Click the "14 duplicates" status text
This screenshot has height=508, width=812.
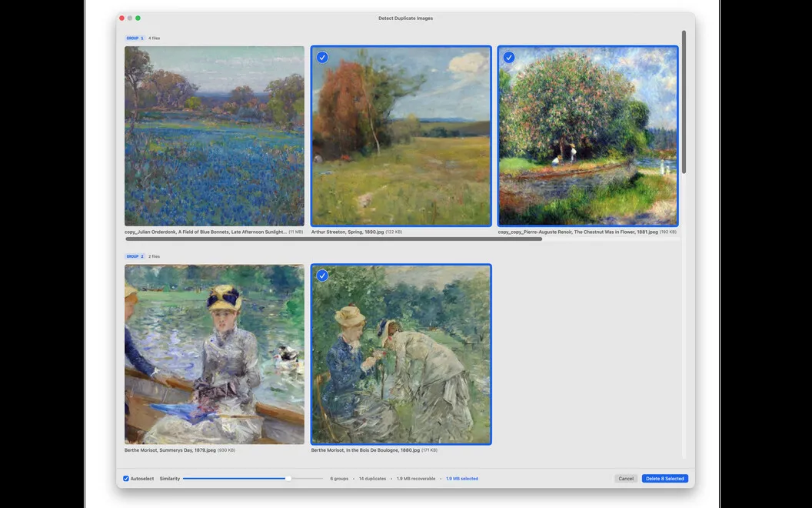click(x=372, y=479)
